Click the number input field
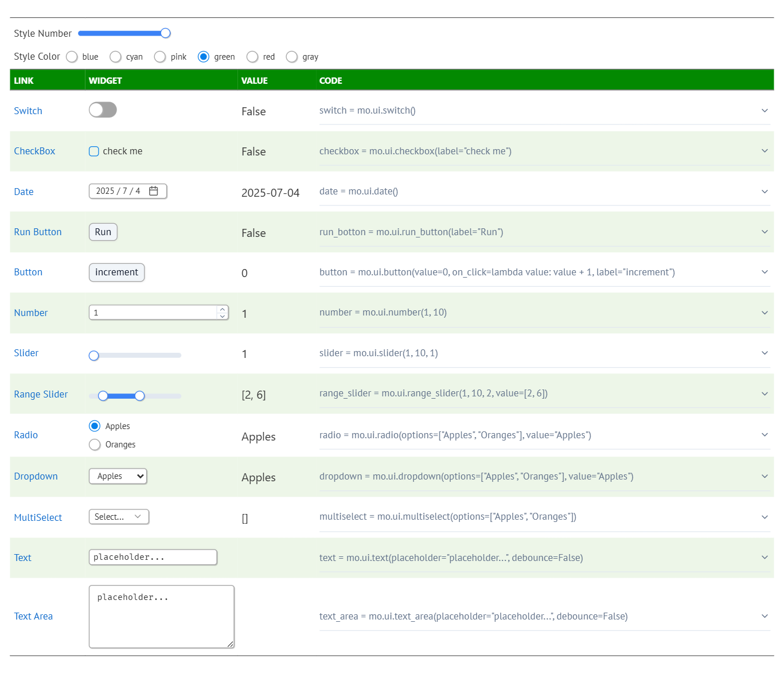 coord(159,313)
